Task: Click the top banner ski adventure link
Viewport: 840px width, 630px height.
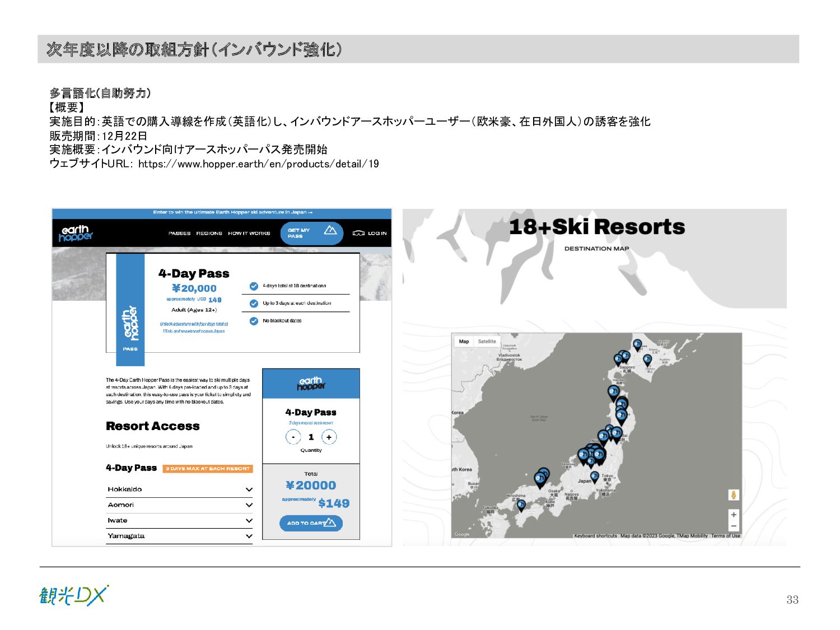Action: coord(232,212)
